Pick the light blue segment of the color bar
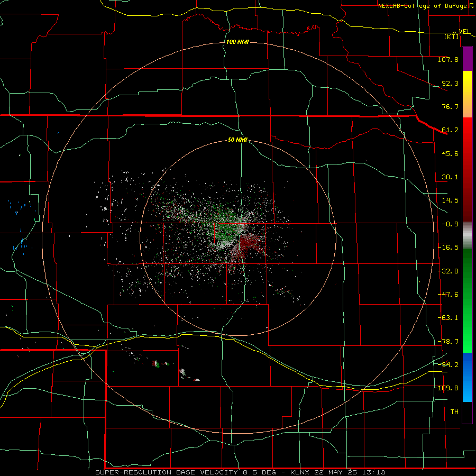This screenshot has height=476, width=476. [x=467, y=393]
